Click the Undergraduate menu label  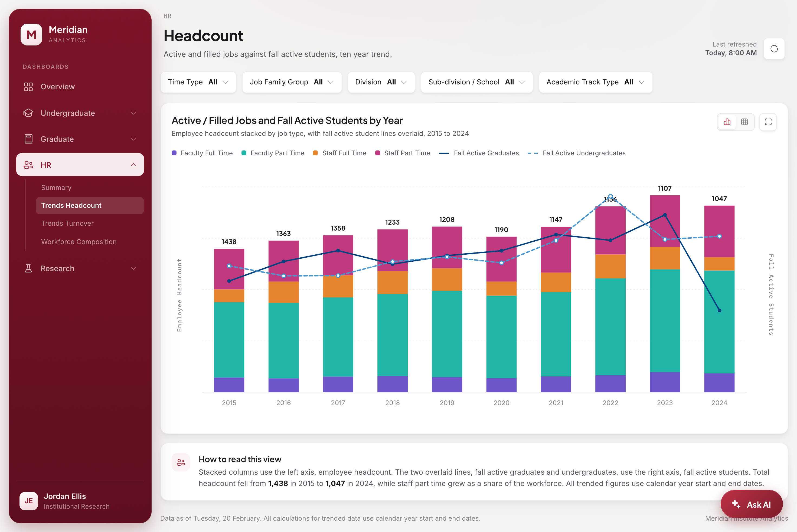(68, 113)
